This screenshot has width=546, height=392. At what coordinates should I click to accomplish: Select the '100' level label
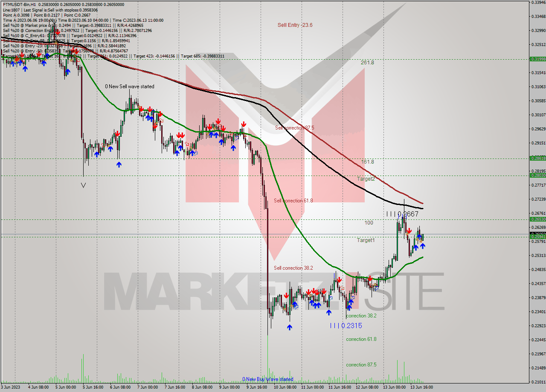[x=369, y=223]
